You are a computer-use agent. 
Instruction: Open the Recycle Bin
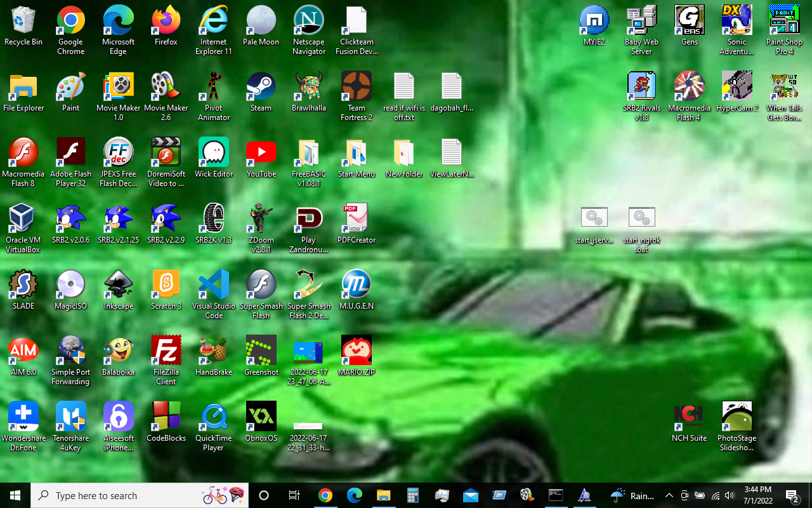click(23, 25)
